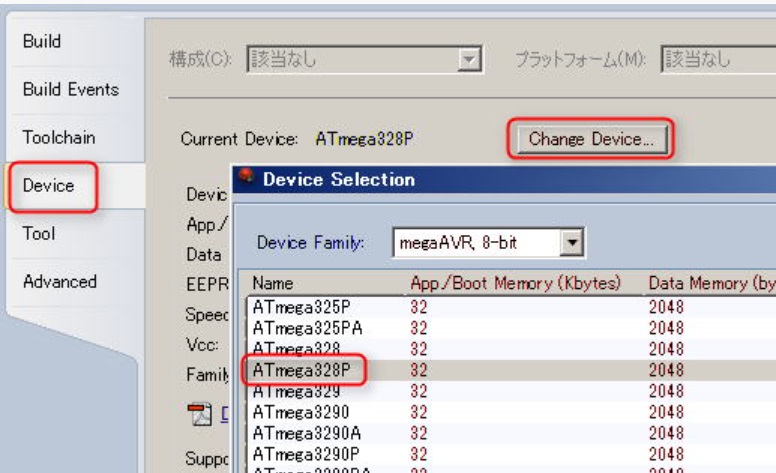Select the ATmega3290 device entry
776x473 pixels.
(x=294, y=411)
